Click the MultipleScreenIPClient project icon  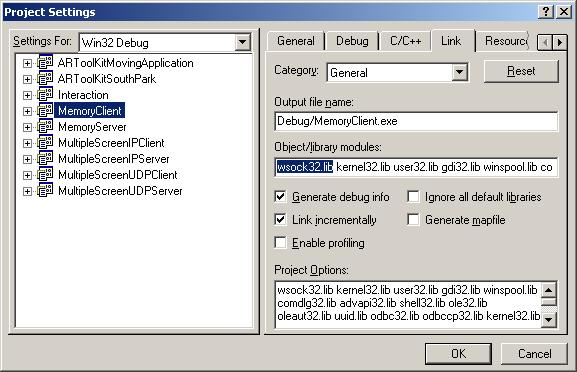tap(45, 143)
